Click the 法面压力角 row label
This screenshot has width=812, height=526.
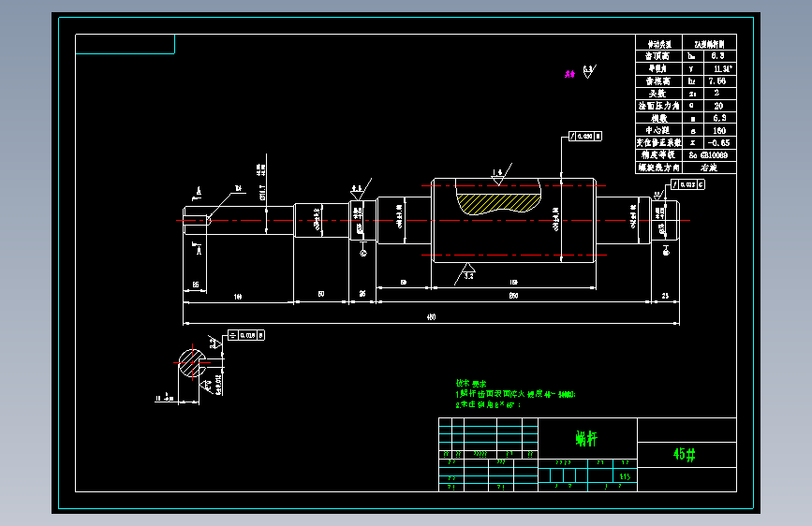click(x=658, y=106)
